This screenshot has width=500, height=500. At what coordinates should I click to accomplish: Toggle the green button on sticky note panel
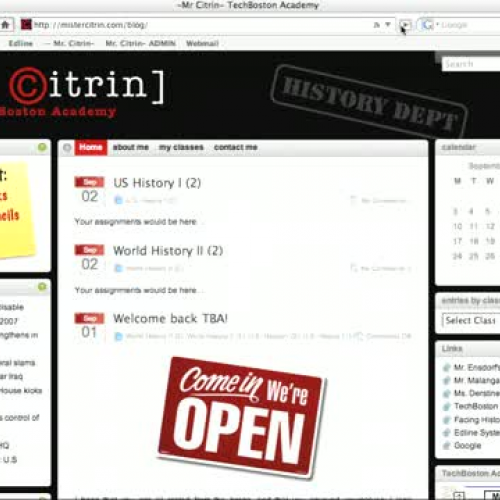coord(42,147)
